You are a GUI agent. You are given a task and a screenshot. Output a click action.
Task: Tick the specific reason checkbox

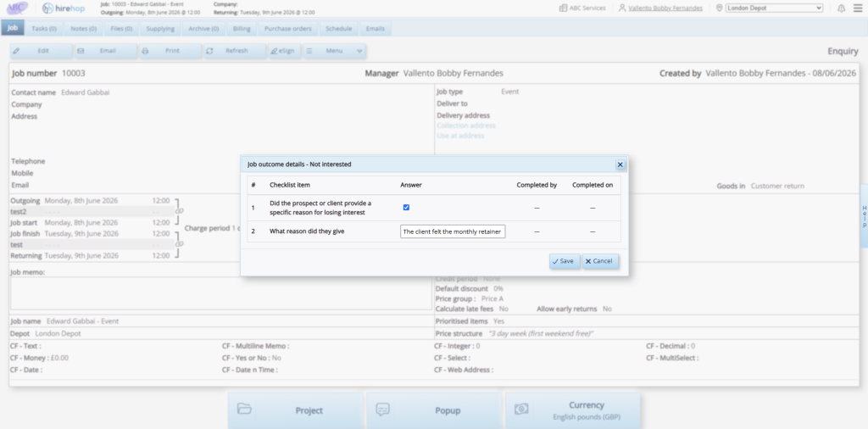click(406, 208)
